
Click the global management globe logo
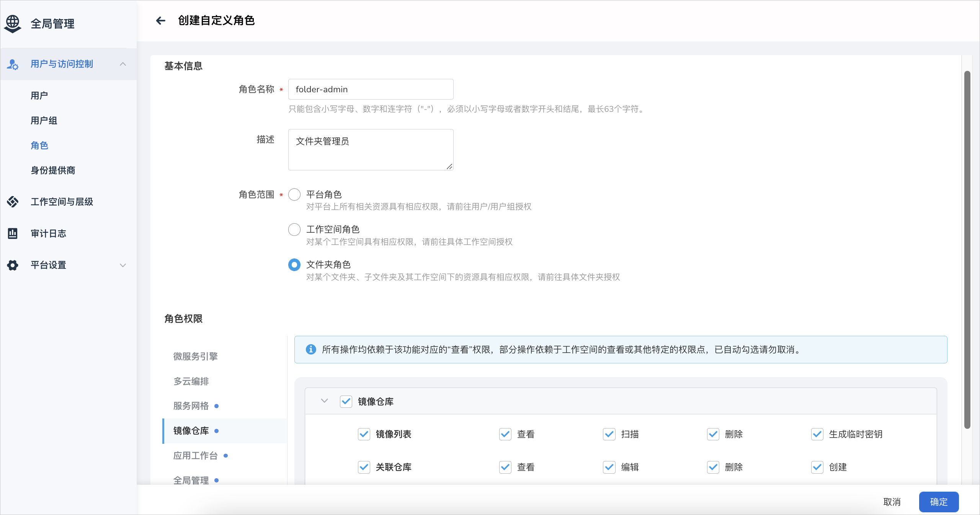[x=13, y=24]
